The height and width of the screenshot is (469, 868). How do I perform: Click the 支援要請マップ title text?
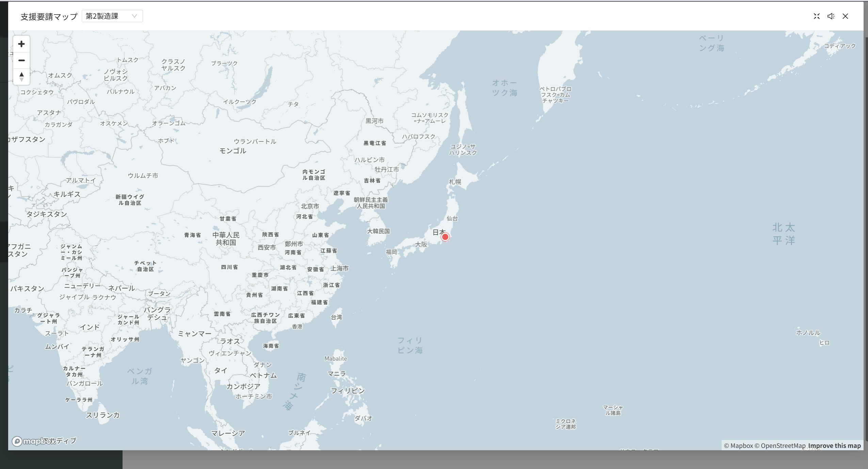tap(49, 16)
